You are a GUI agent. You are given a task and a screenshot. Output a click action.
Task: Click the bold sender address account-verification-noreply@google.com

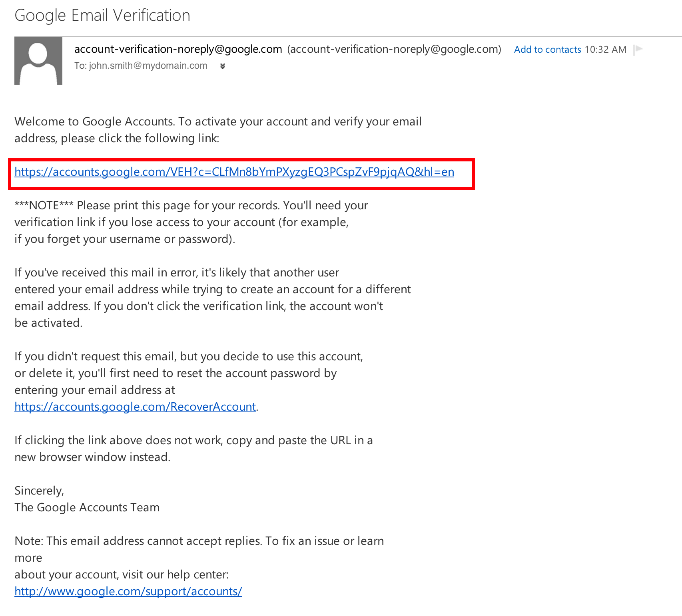coord(178,49)
